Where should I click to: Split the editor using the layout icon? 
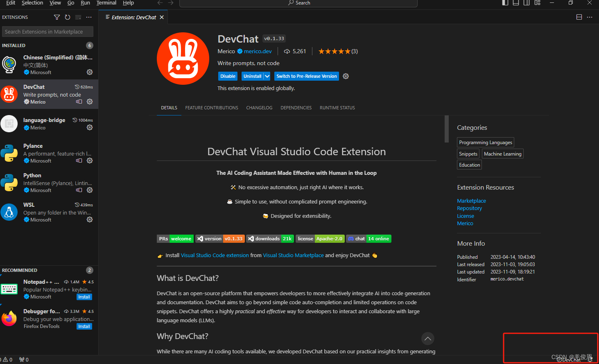pos(579,17)
